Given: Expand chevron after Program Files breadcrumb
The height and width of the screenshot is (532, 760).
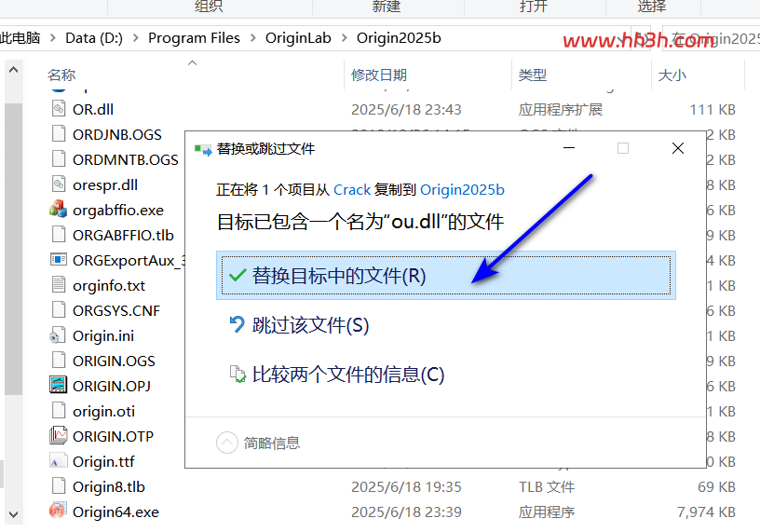Looking at the screenshot, I should (x=252, y=38).
